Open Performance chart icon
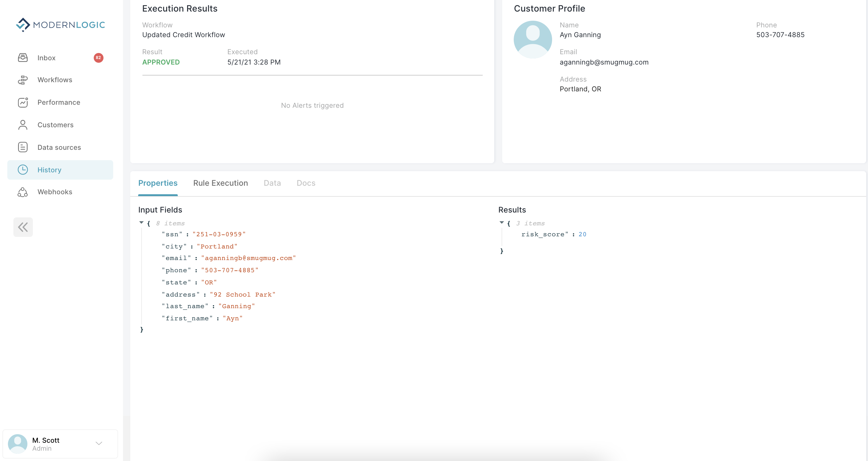The height and width of the screenshot is (461, 868). point(23,102)
